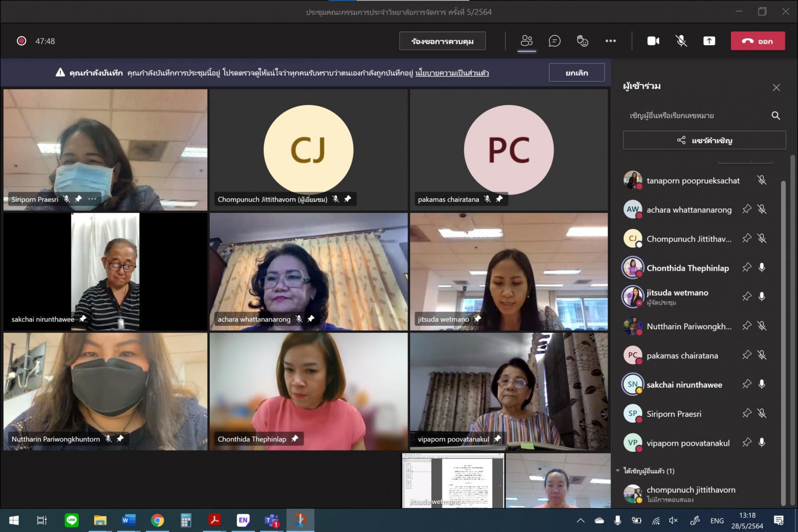This screenshot has width=798, height=532.
Task: Show hidden system tray icons
Action: pos(580,520)
